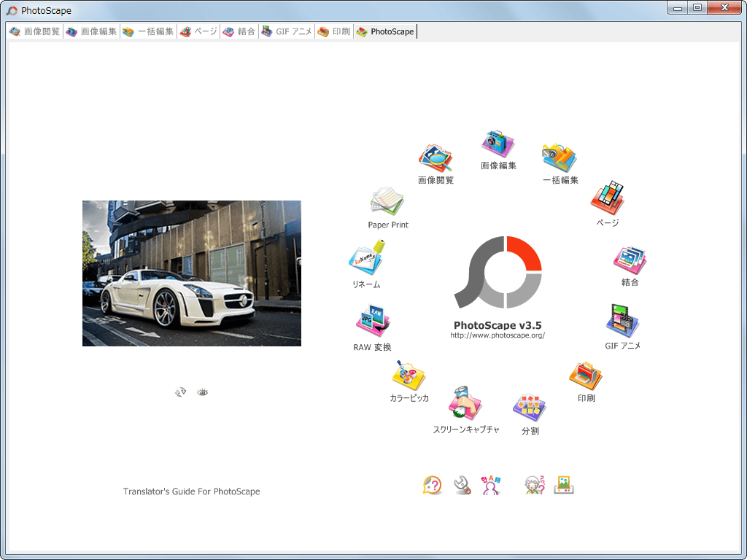This screenshot has height=560, width=747.
Task: Open the カラーピッカ color picker tool
Action: coord(409,376)
